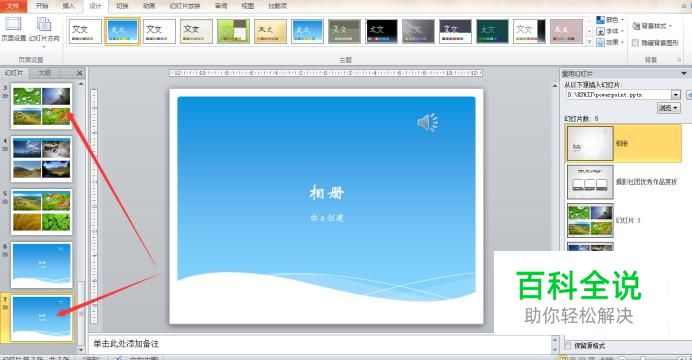This screenshot has height=360, width=692.
Task: Open Slide Orientation (幻灯片方向) dropdown
Action: pyautogui.click(x=44, y=32)
